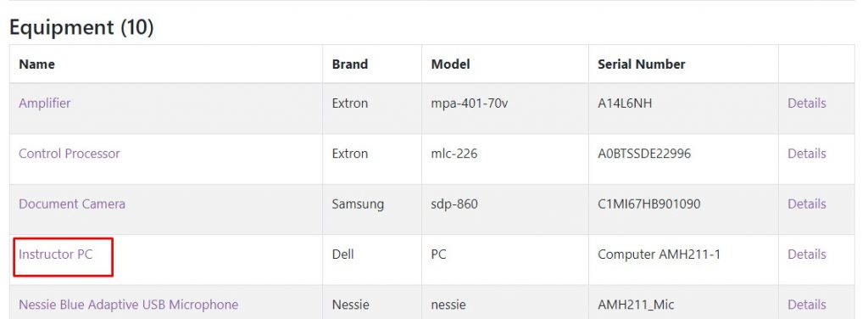The width and height of the screenshot is (868, 319).
Task: Click the Serial Number column header
Action: pyautogui.click(x=642, y=64)
